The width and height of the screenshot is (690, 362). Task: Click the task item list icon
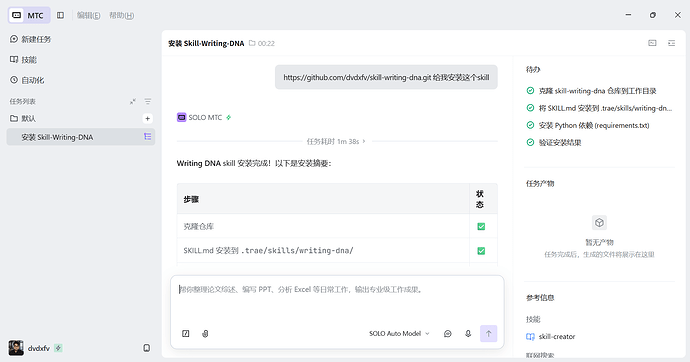147,137
